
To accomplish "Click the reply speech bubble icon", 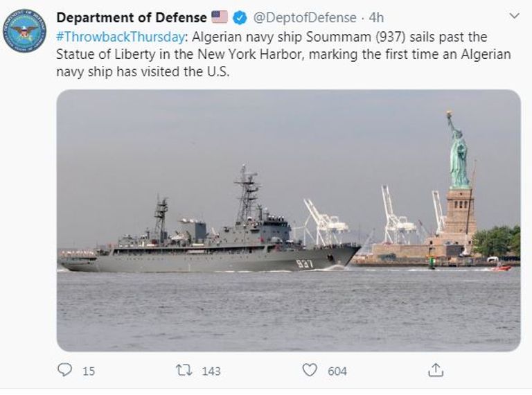I will 64,370.
